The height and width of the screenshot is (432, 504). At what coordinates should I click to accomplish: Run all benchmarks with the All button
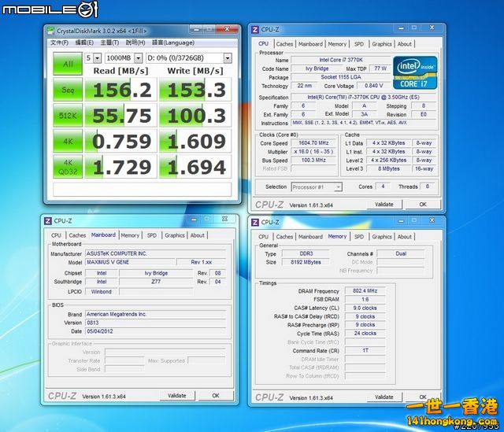tap(68, 64)
